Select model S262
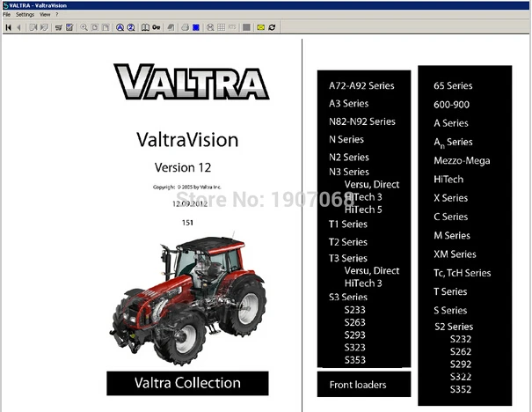 [461, 351]
